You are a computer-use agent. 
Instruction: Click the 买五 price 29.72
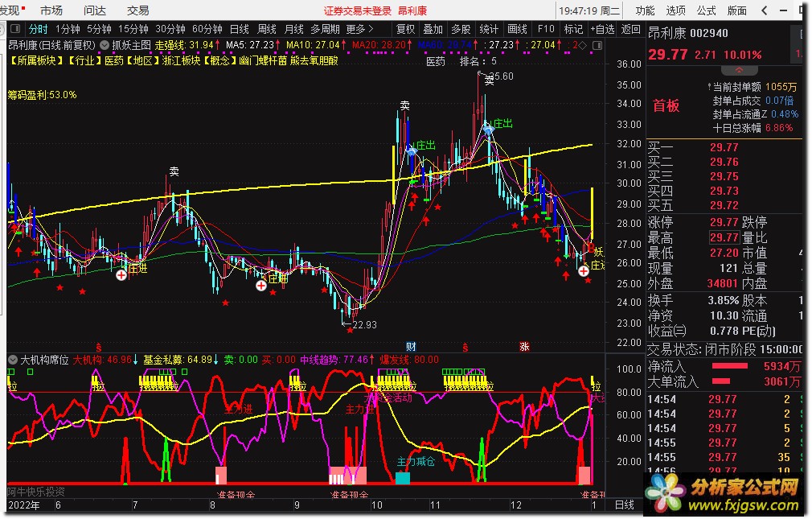click(724, 206)
